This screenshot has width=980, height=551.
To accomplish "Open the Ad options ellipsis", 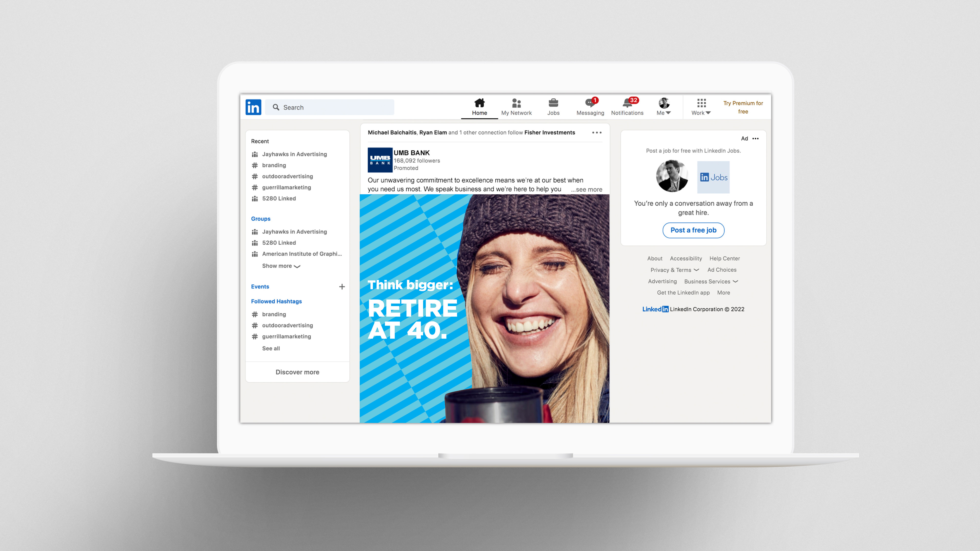I will (x=755, y=139).
